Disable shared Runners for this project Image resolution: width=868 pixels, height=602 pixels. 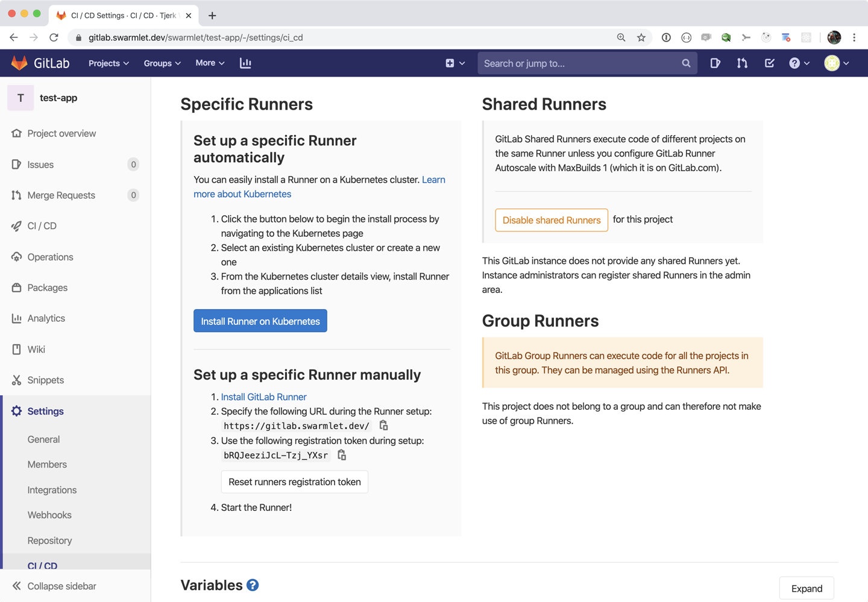[x=551, y=220]
